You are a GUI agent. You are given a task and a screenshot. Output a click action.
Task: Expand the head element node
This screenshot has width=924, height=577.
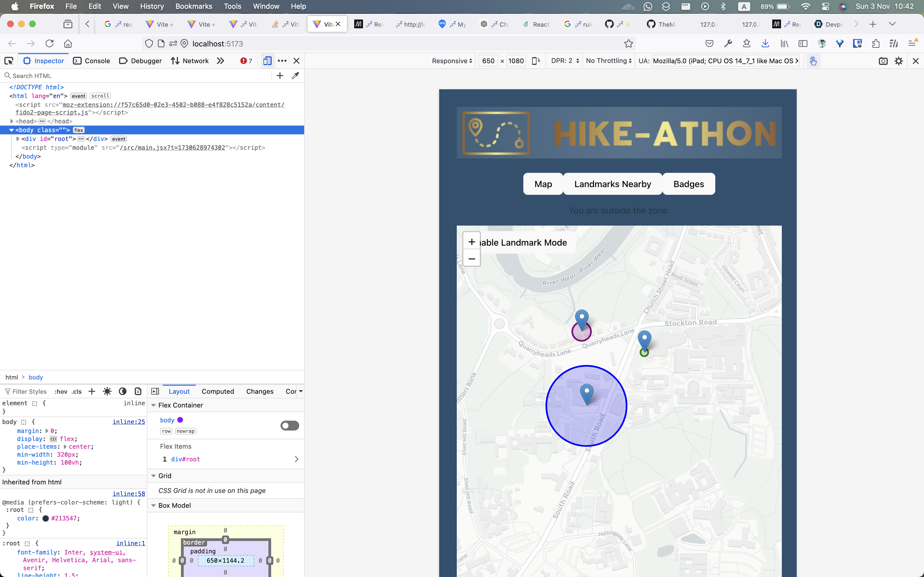pyautogui.click(x=12, y=121)
